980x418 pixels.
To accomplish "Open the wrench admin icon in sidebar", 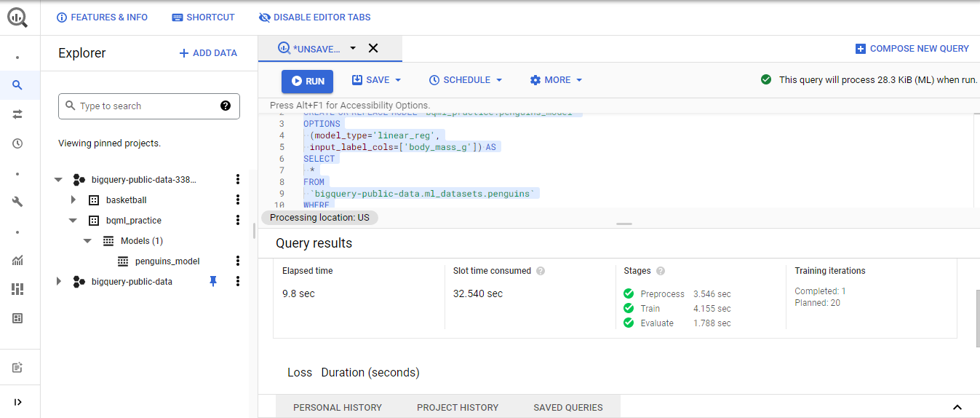I will point(17,202).
